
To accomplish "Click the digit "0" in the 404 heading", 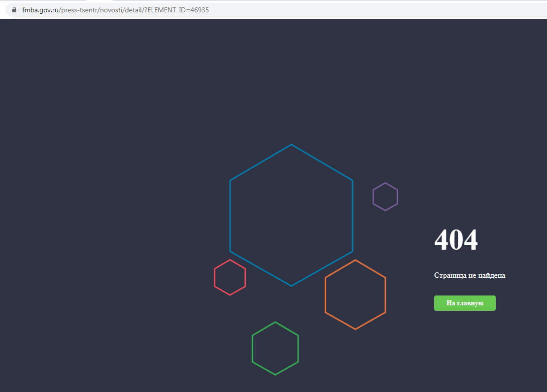I will pyautogui.click(x=456, y=240).
